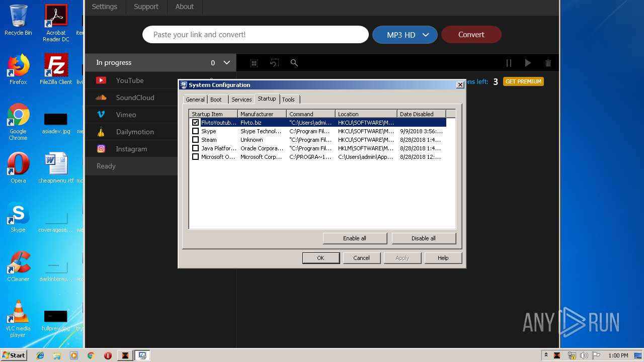Click the volume speaker tray icon

point(584,355)
